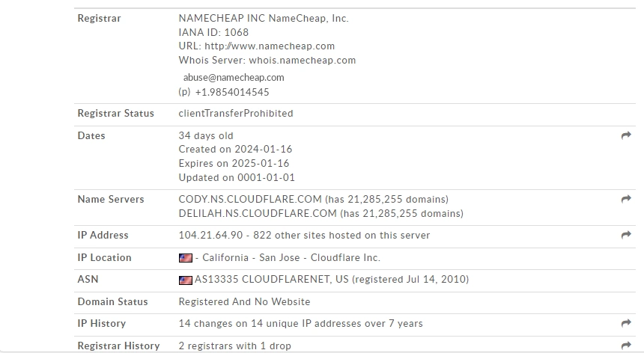Click the 'Registered And No Website' domain status

pyautogui.click(x=244, y=301)
